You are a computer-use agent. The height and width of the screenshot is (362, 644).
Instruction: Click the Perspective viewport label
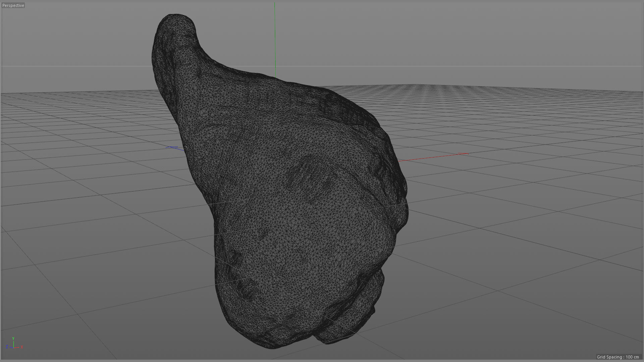(13, 5)
